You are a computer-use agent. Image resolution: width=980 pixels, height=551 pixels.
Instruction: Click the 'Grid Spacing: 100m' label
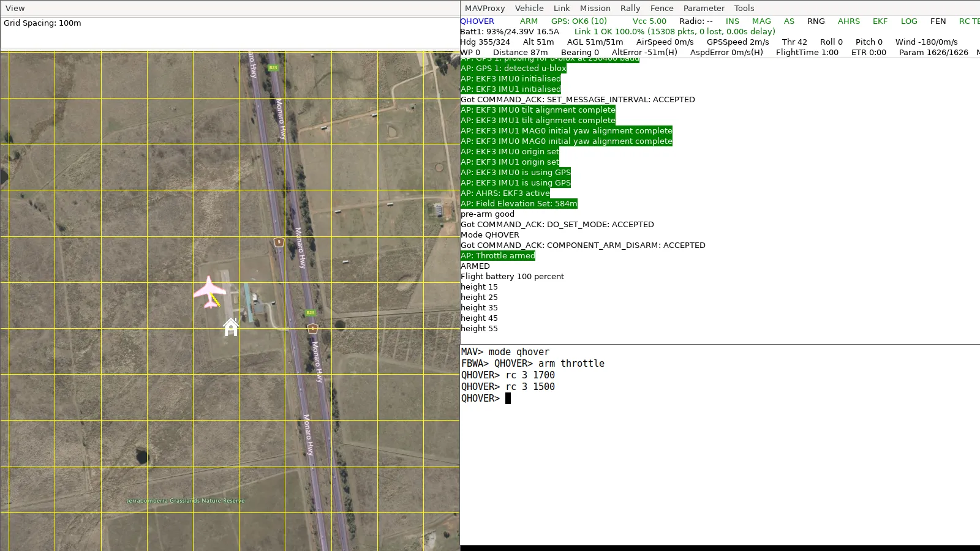coord(42,23)
